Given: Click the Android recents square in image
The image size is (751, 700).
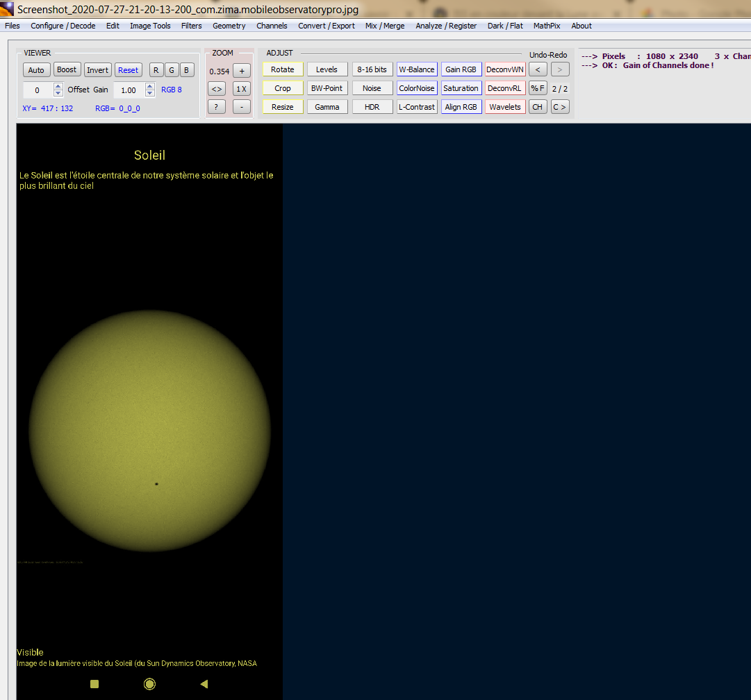Looking at the screenshot, I should 94,684.
